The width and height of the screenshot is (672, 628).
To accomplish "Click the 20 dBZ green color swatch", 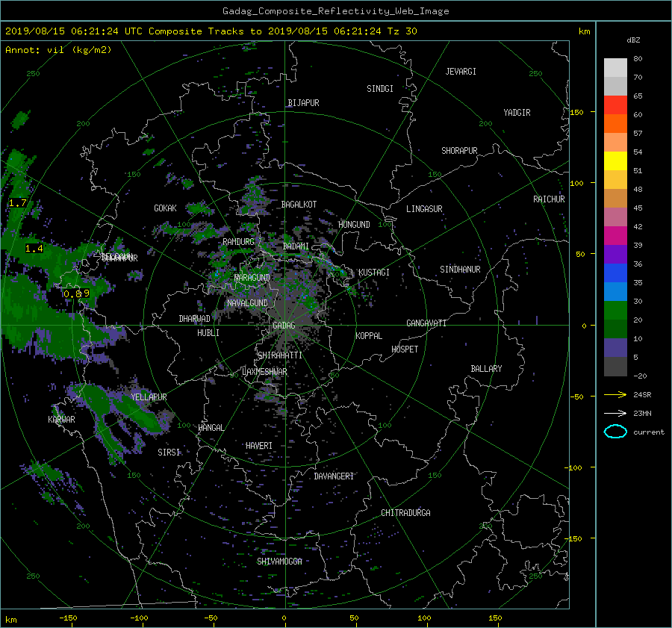I will tap(615, 311).
